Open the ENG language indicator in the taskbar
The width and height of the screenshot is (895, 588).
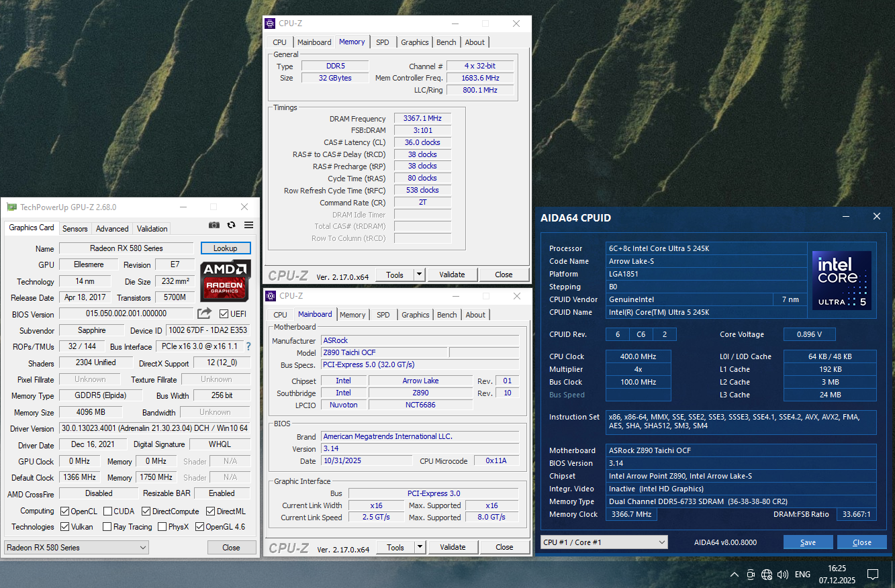802,575
